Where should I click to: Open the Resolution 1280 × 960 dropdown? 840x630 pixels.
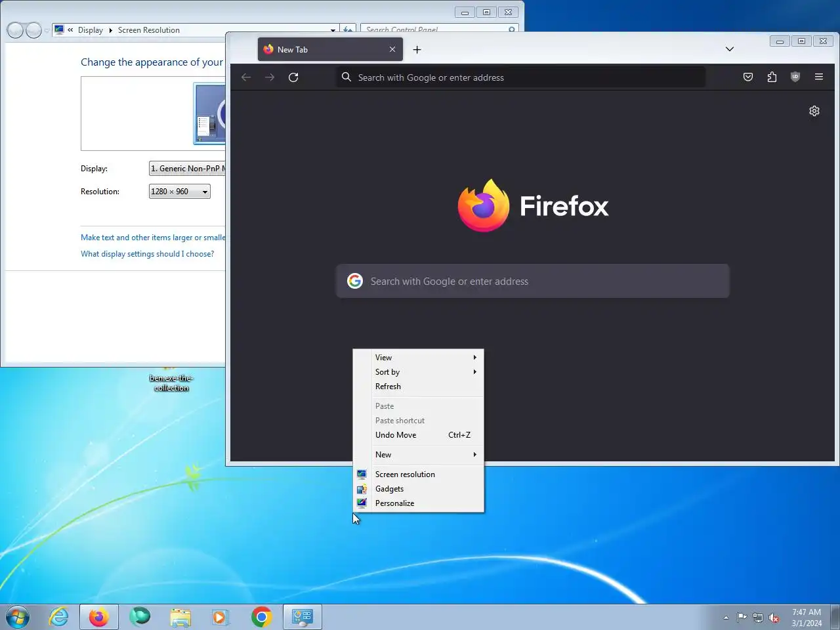click(180, 192)
